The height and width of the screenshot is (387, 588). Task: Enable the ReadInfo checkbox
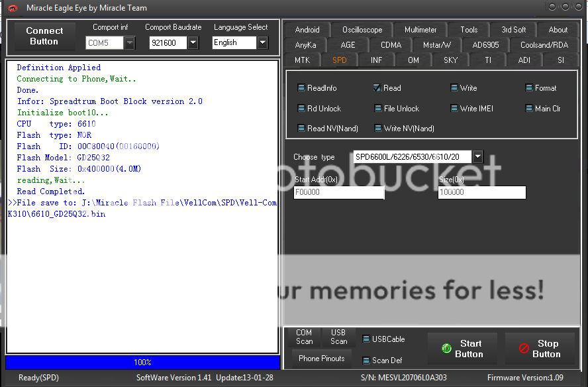(301, 88)
